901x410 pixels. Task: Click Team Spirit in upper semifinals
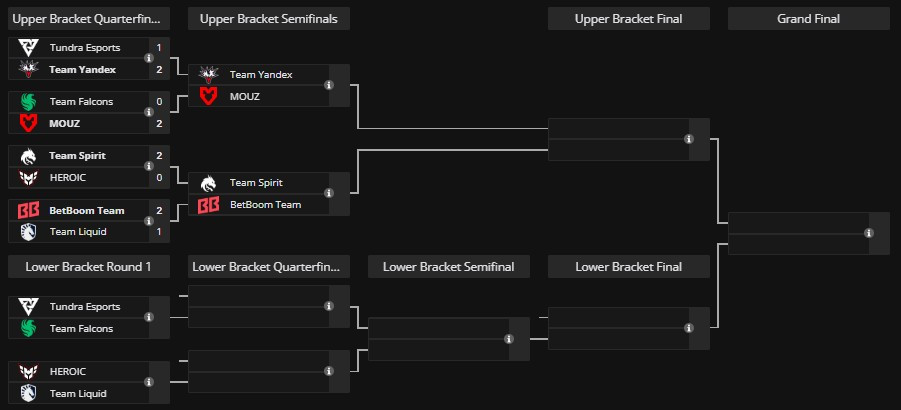click(256, 183)
